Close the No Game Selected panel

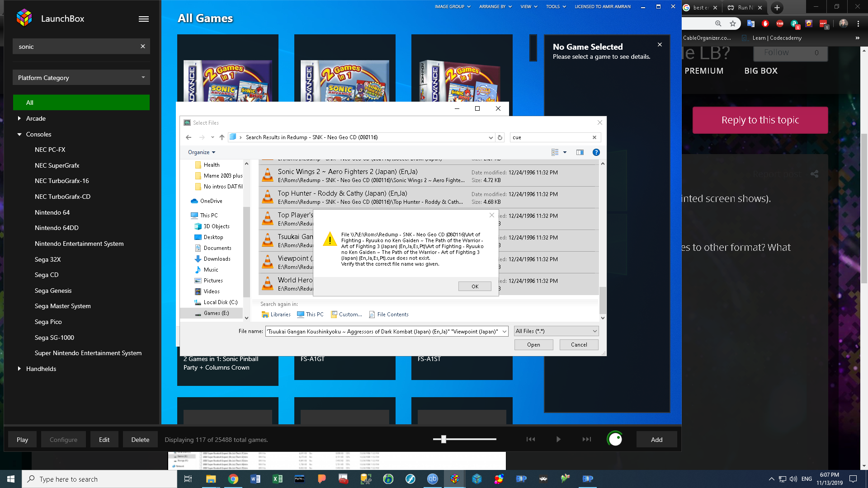pyautogui.click(x=660, y=45)
